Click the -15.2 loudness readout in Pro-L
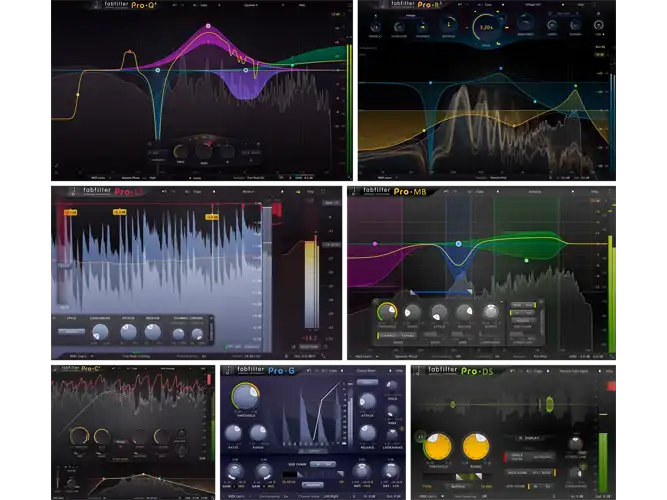Viewport: 667px width, 500px height. 309,338
